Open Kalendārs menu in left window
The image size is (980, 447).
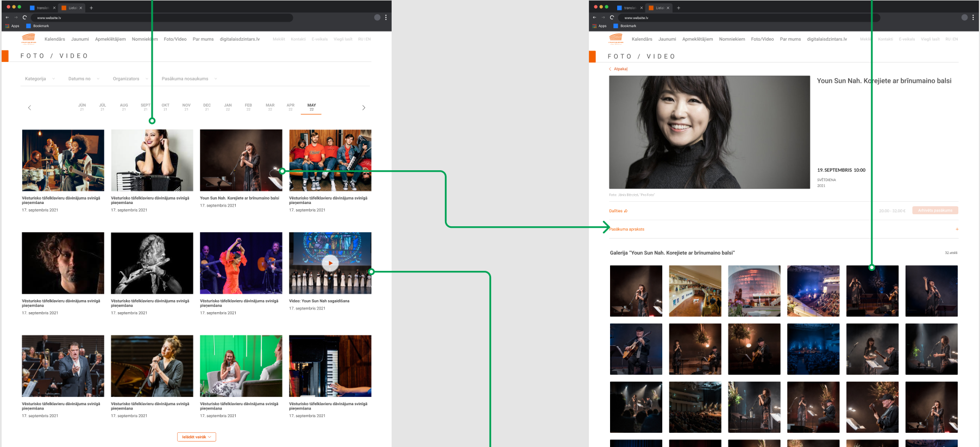pos(55,39)
